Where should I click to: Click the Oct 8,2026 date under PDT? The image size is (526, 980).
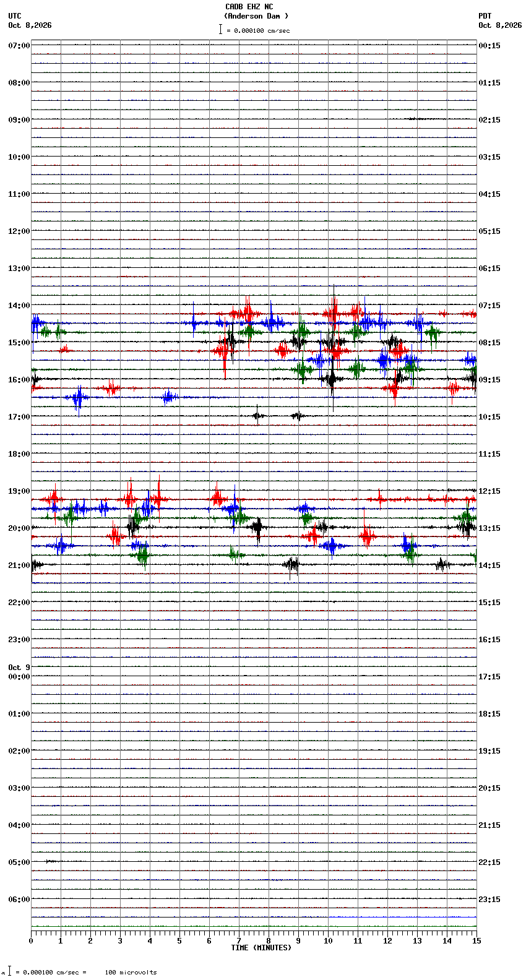[500, 25]
